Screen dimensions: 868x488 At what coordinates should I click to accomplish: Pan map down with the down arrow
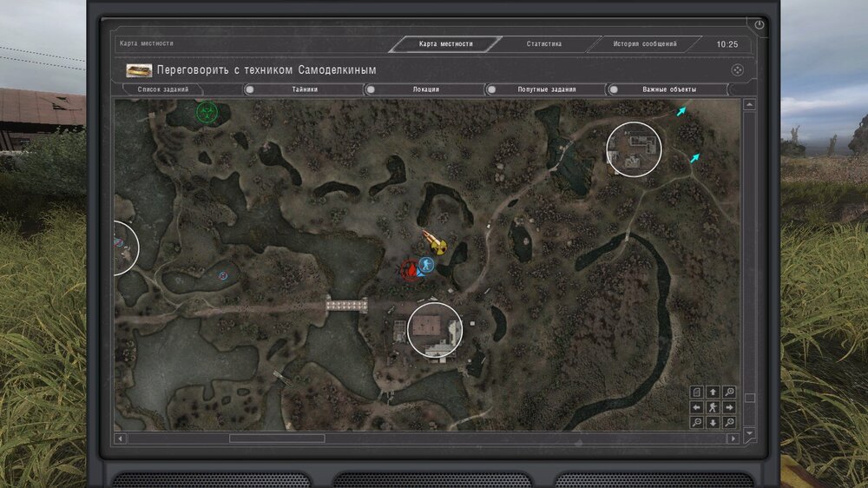tap(713, 422)
